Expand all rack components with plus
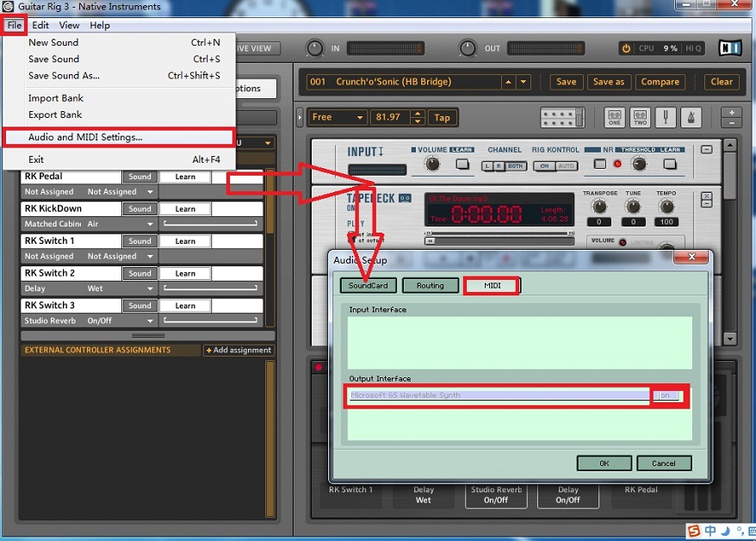The image size is (756, 541). 731,113
